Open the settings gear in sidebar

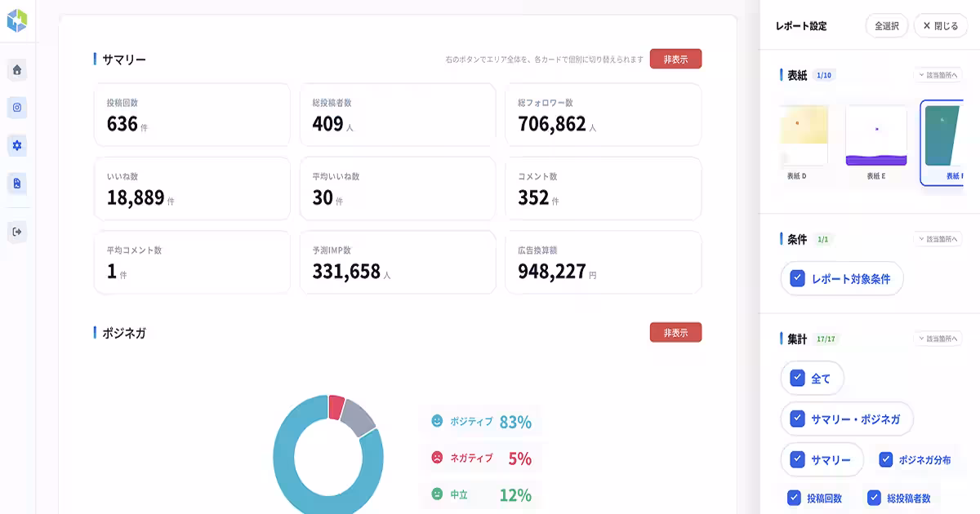(x=17, y=146)
